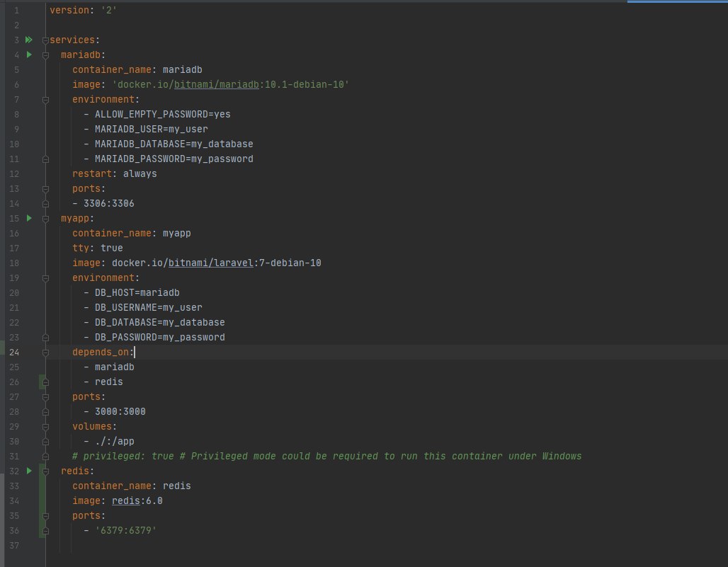Click container_name: mariadb line

pos(137,69)
